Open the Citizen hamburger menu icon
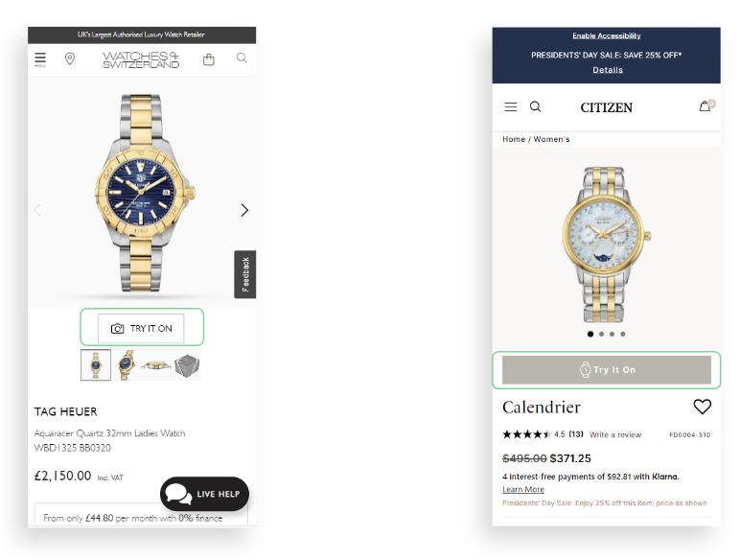740x560 pixels. (x=511, y=106)
